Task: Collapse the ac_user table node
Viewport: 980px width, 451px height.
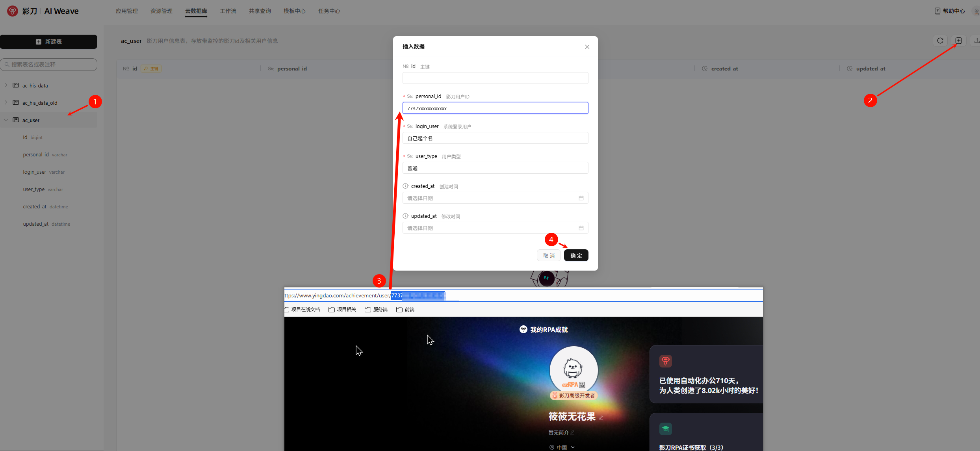Action: [x=6, y=120]
